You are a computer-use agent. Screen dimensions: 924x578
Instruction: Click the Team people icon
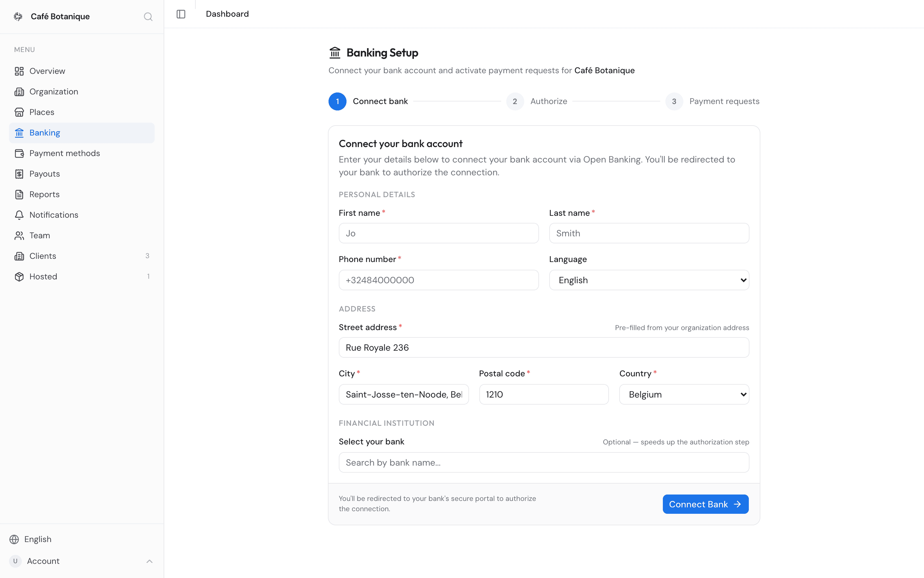[19, 235]
